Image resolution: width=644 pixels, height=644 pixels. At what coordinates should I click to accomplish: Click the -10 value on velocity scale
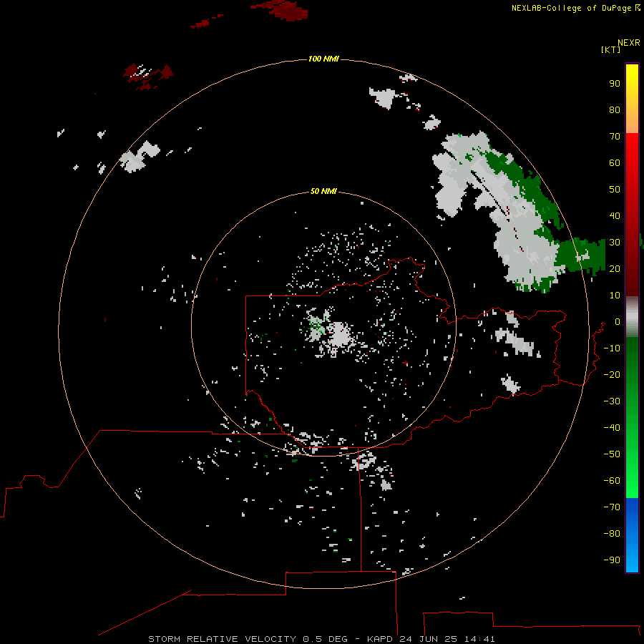point(612,348)
